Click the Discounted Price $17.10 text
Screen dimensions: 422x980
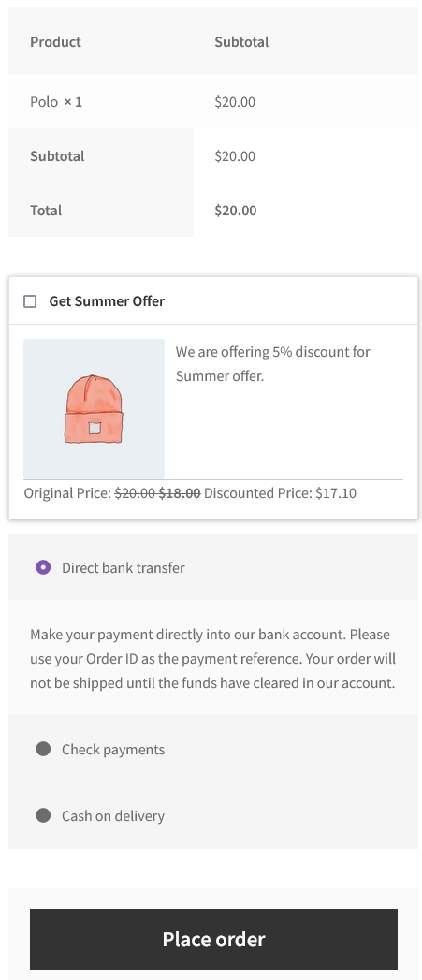tap(280, 493)
